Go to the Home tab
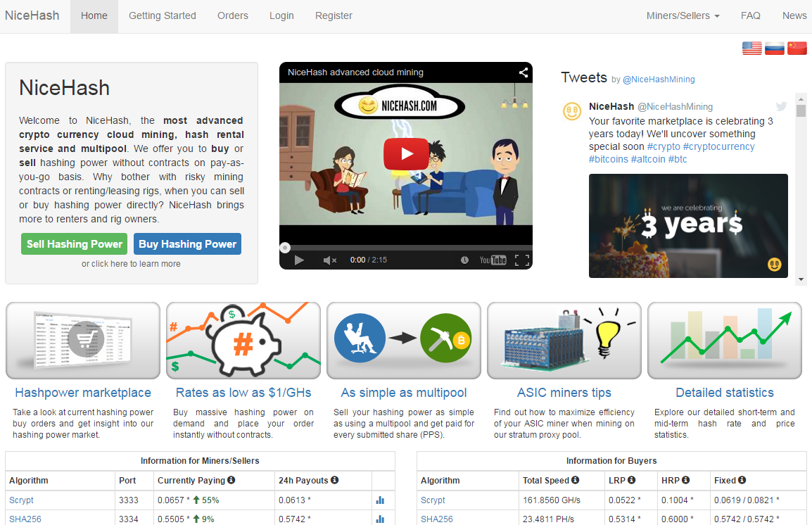 pyautogui.click(x=94, y=15)
